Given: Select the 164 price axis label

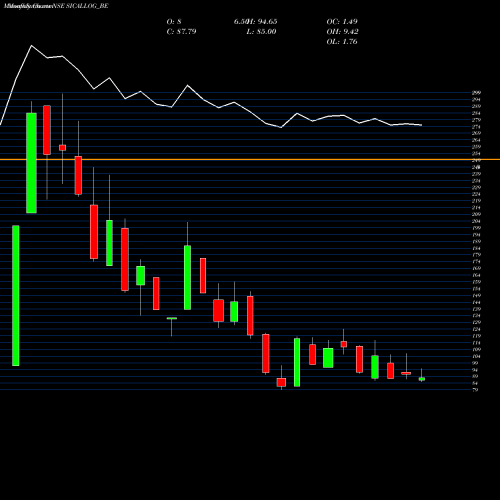Looking at the screenshot, I should pyautogui.click(x=476, y=275).
